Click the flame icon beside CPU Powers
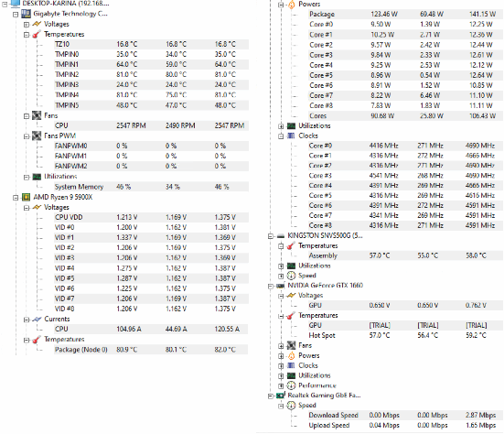 click(x=291, y=5)
